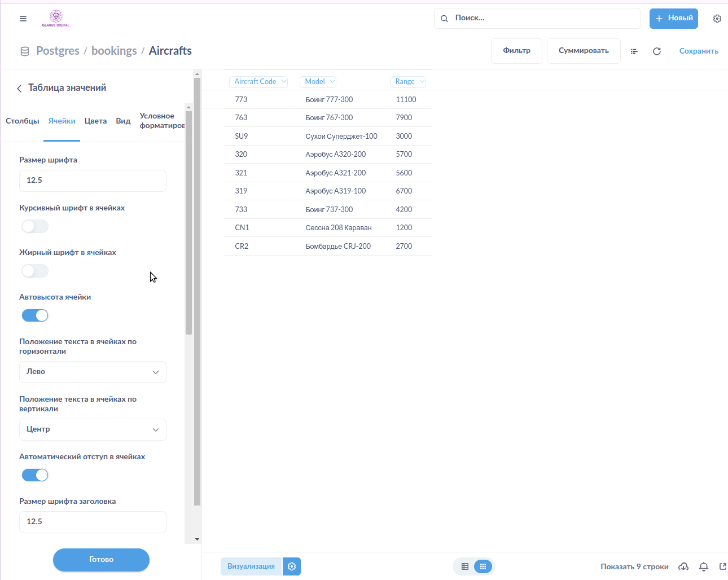The width and height of the screenshot is (728, 580).
Task: Switch to the table data view icon
Action: pyautogui.click(x=465, y=566)
